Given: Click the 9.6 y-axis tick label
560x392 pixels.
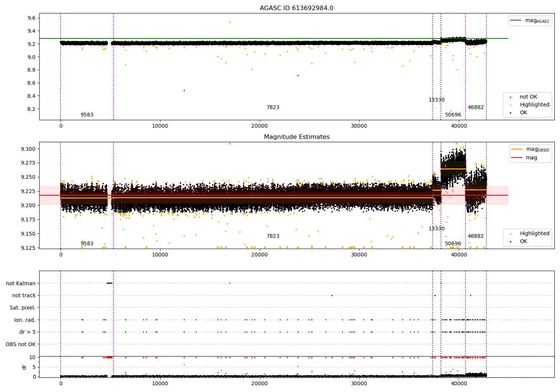Looking at the screenshot, I should click(31, 18).
